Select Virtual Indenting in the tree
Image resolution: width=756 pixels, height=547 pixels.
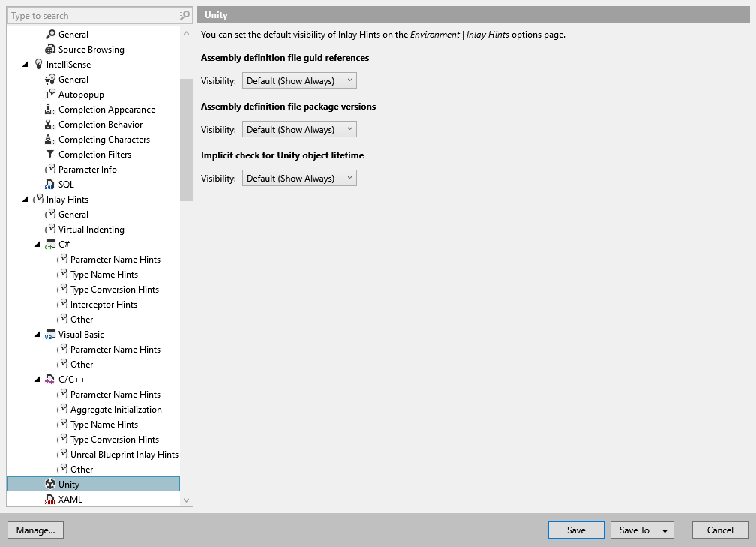tap(92, 229)
